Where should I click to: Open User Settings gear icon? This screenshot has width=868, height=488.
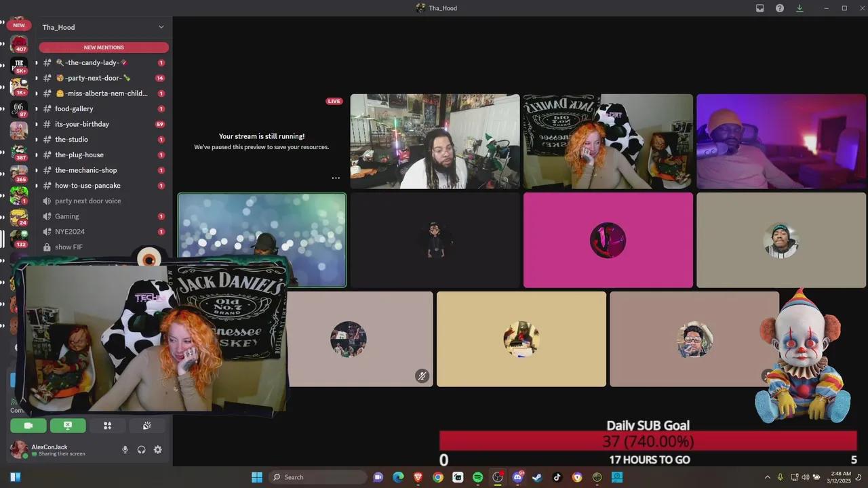tap(158, 449)
